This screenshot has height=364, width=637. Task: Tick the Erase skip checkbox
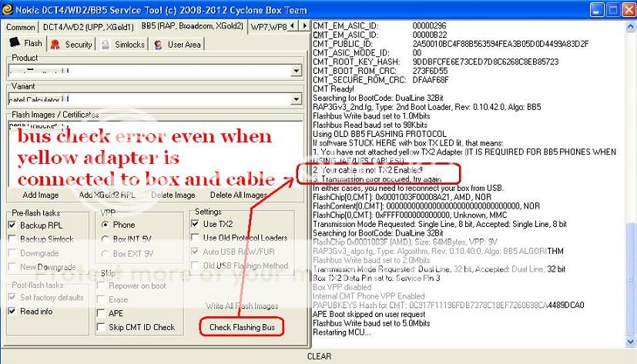point(101,299)
